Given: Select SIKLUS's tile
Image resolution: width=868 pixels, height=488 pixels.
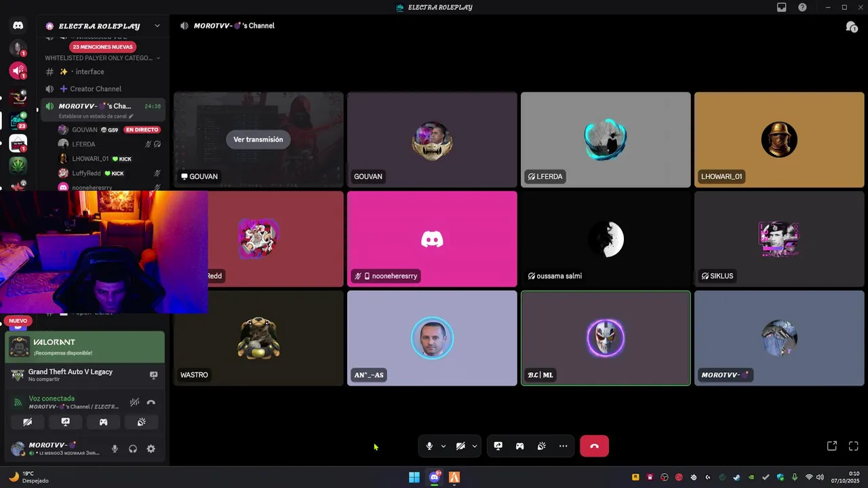Looking at the screenshot, I should click(x=779, y=239).
